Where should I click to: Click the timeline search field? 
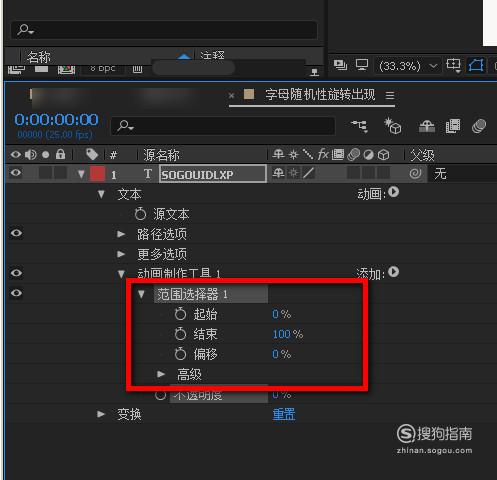(x=223, y=126)
